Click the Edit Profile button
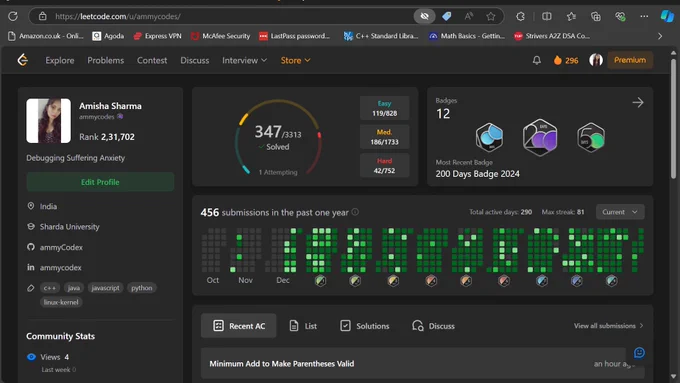Viewport: 680px width, 383px height. tap(100, 182)
